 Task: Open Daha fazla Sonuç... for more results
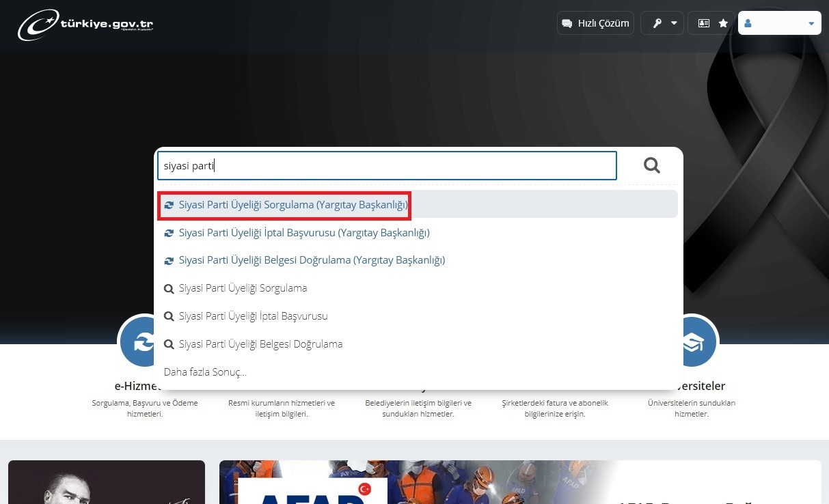click(x=205, y=372)
